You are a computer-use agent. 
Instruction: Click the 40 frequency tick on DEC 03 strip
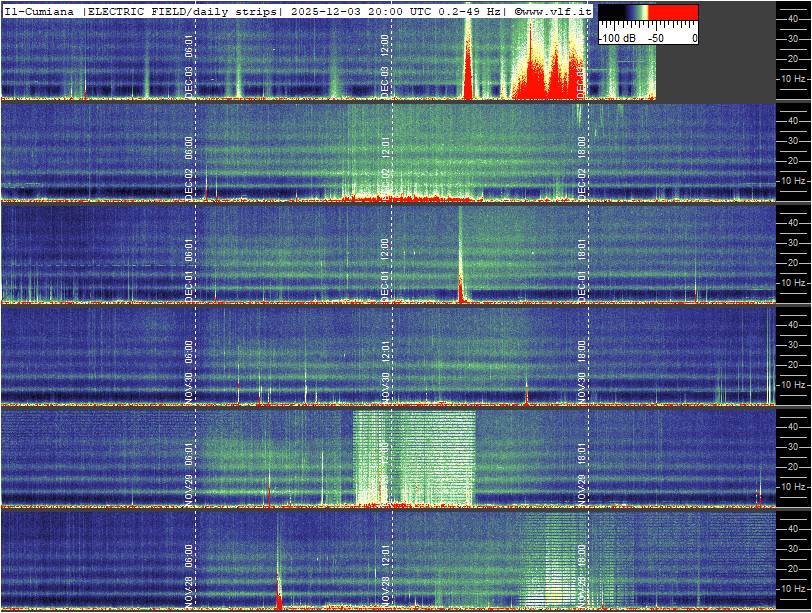(794, 18)
